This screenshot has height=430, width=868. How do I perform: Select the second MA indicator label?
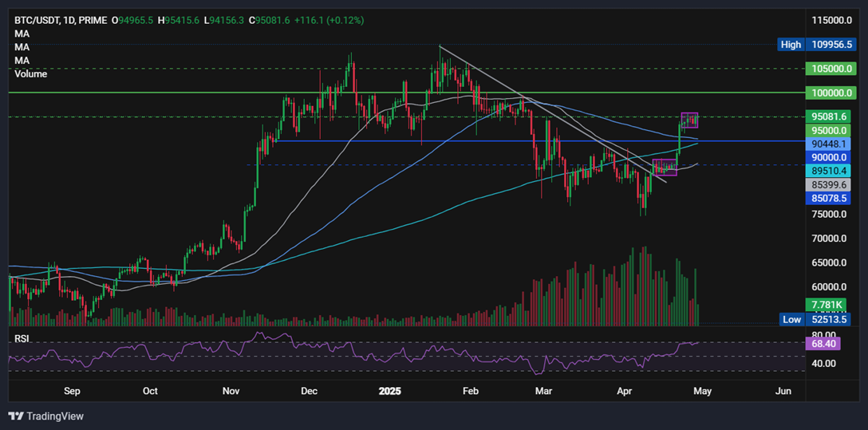(x=22, y=47)
